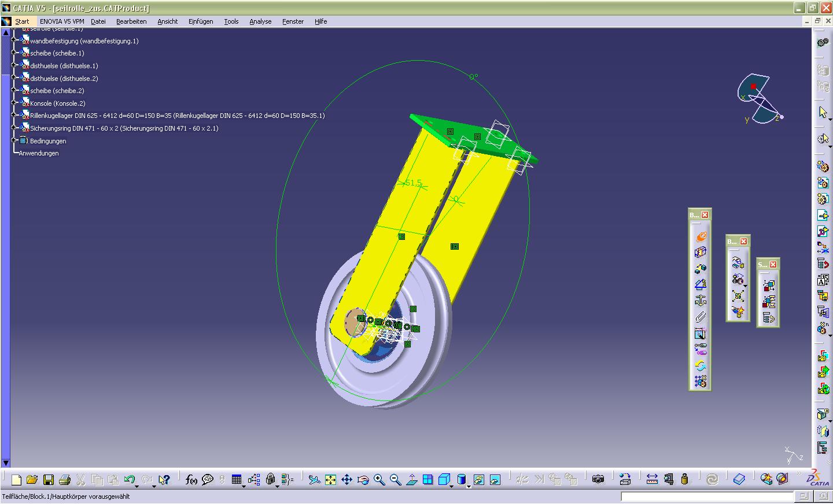Zoom out with the magnifier minus
This screenshot has width=833, height=504.
point(395,480)
